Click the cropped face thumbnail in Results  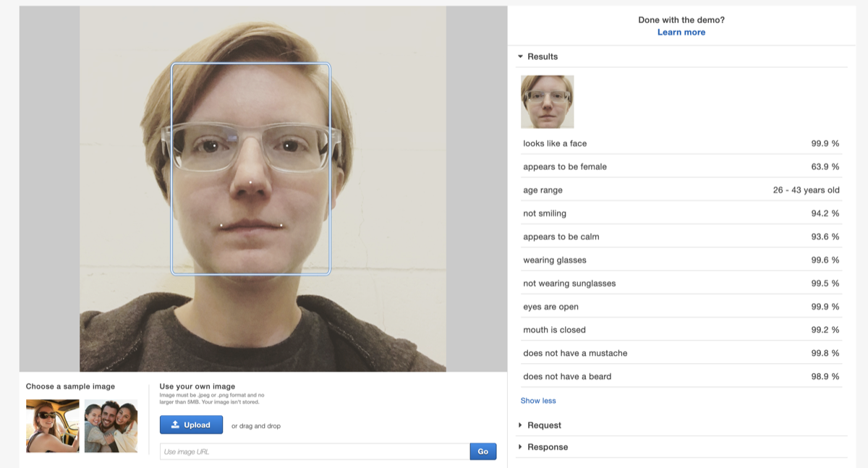(x=547, y=102)
